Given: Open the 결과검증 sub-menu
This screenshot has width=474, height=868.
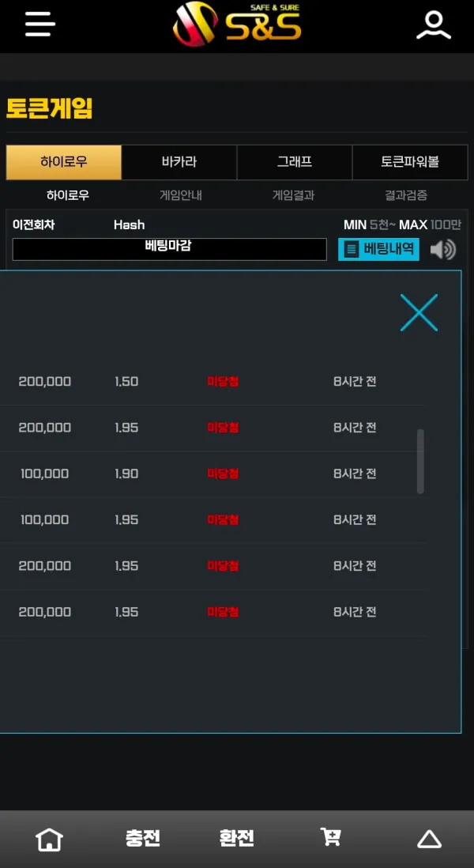Looking at the screenshot, I should (x=406, y=195).
